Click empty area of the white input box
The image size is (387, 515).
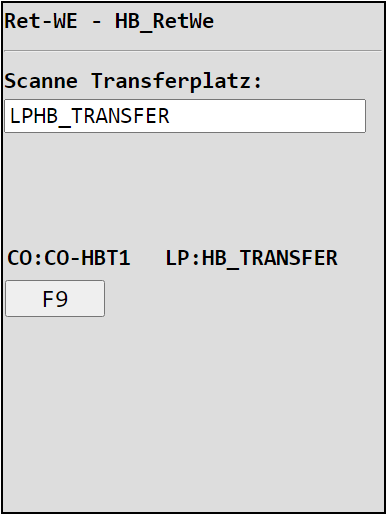267,116
